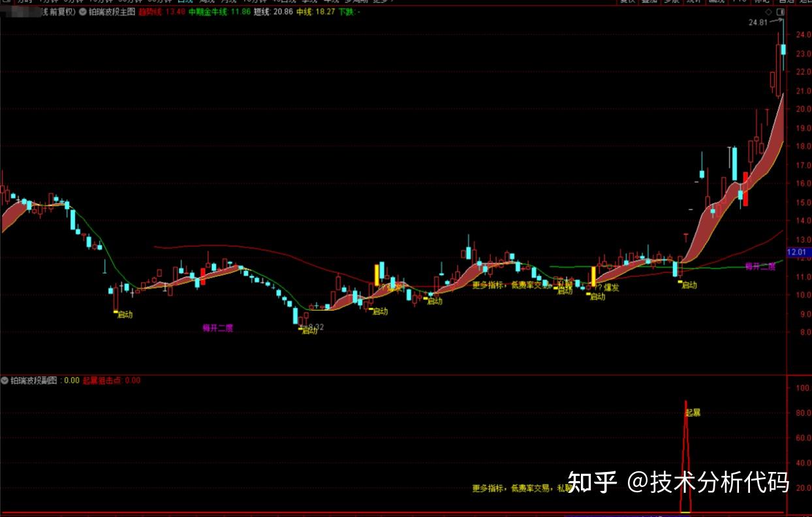Click the 铂瑞波段主图 indicator name
The height and width of the screenshot is (517, 812).
pyautogui.click(x=111, y=12)
